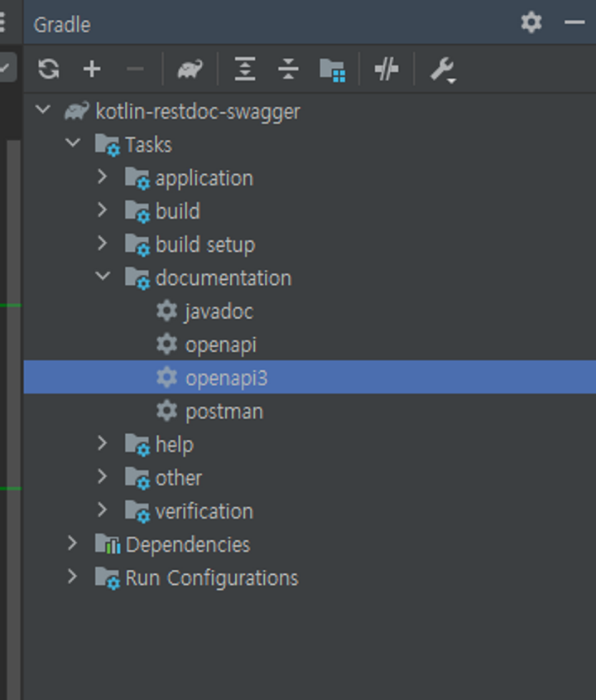Viewport: 596px width, 700px height.
Task: Click the plus icon to link Gradle project
Action: coord(92,70)
